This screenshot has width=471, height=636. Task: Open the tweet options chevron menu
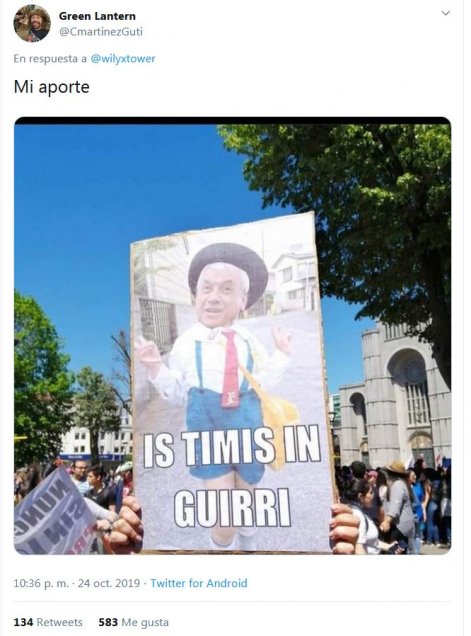(x=445, y=13)
